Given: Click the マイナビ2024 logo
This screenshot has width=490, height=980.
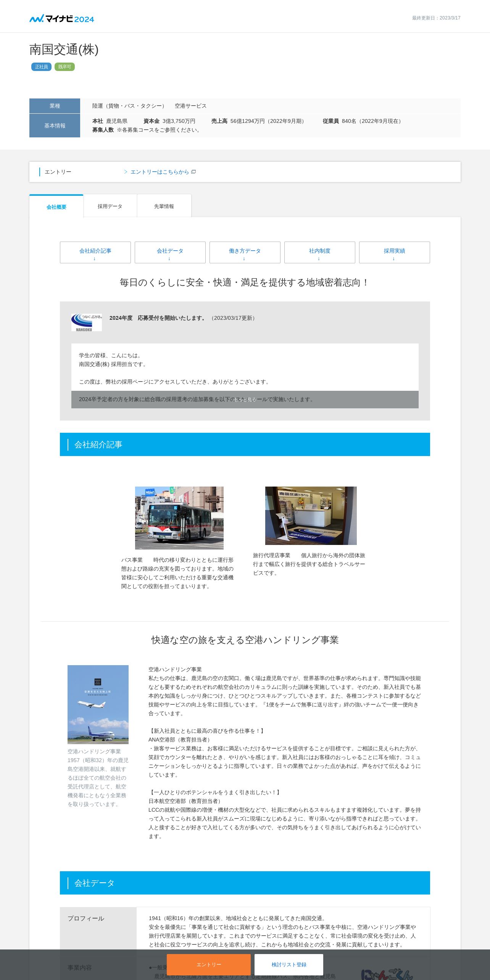Looking at the screenshot, I should click(x=62, y=18).
